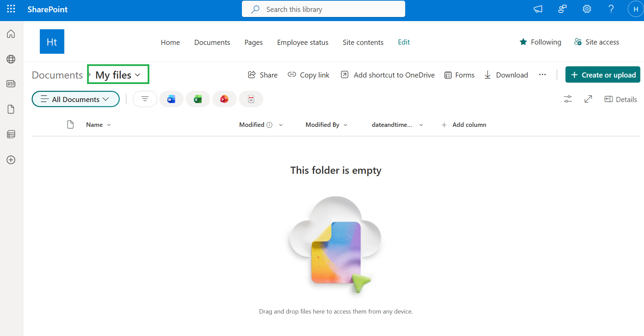This screenshot has height=336, width=644.
Task: Open the Help question mark icon
Action: coord(611,9)
